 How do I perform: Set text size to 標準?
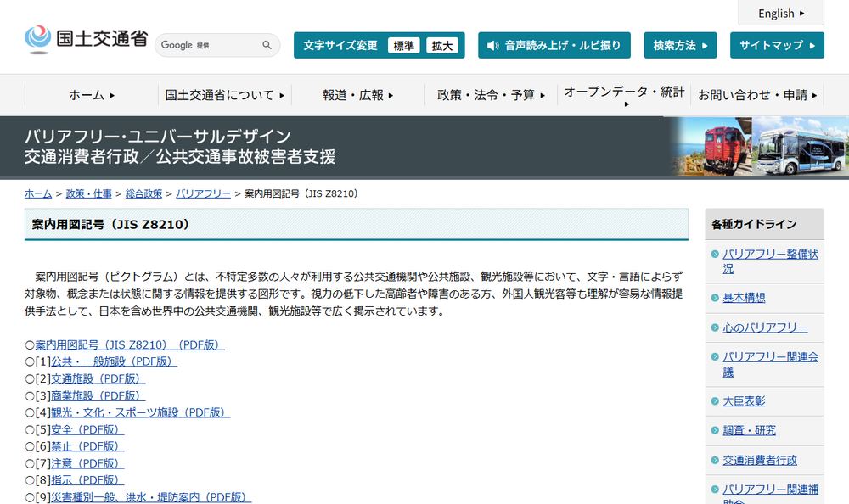pyautogui.click(x=404, y=46)
